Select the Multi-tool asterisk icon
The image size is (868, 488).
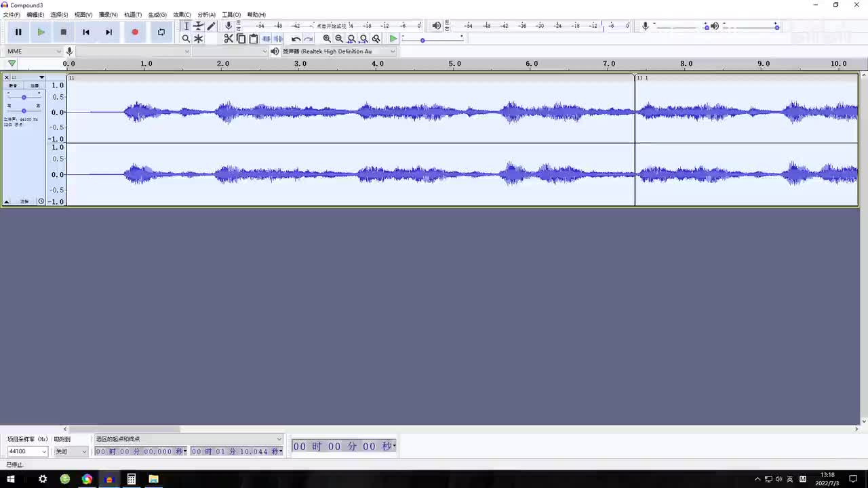(x=198, y=39)
